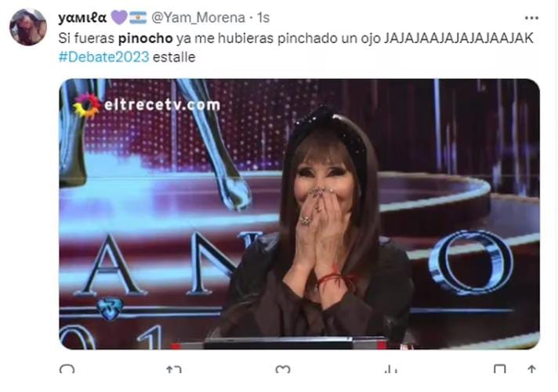Click the word estalle in the tweet

click(174, 57)
